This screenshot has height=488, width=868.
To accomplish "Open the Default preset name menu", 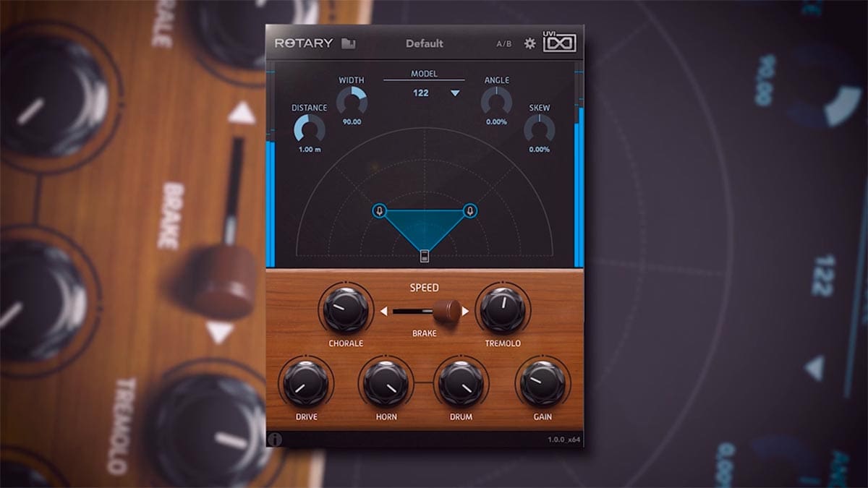I will tap(425, 43).
